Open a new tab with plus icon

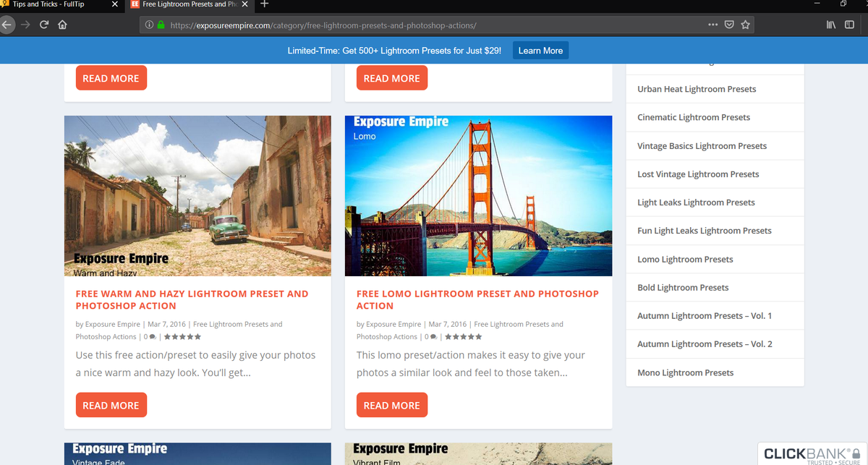tap(264, 4)
